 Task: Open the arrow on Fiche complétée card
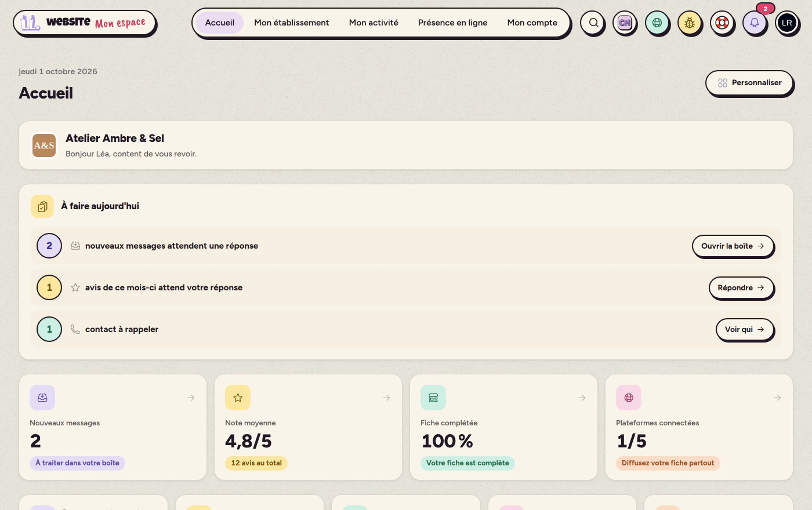(582, 398)
